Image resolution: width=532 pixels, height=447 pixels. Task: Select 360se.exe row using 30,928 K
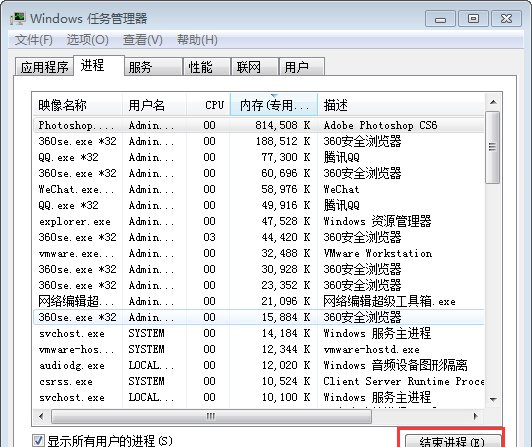[259, 269]
